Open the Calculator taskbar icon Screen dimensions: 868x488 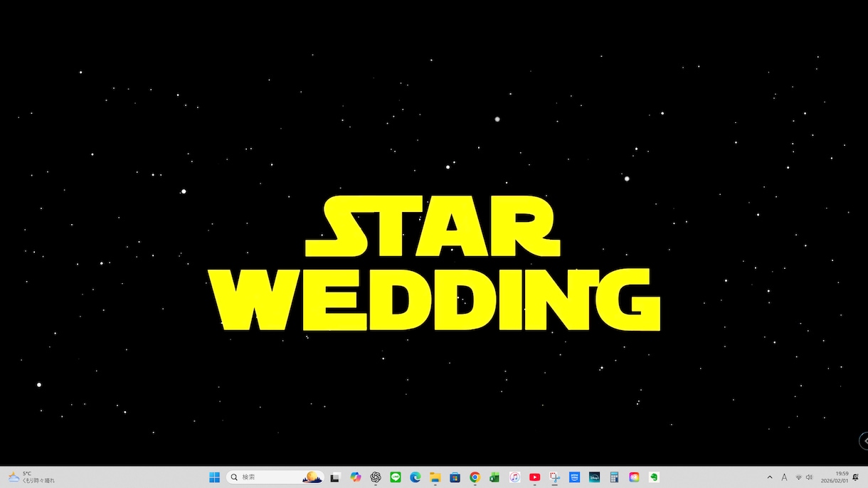click(x=614, y=477)
